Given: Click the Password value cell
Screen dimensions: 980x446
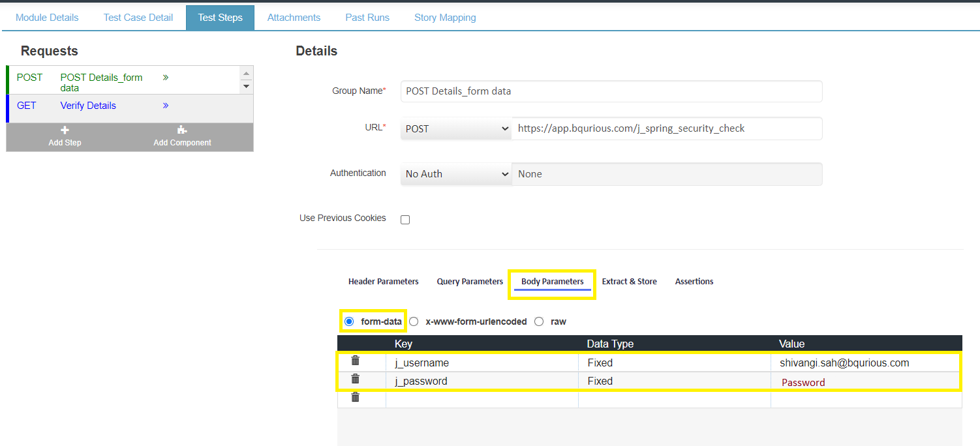Looking at the screenshot, I should pos(865,381).
